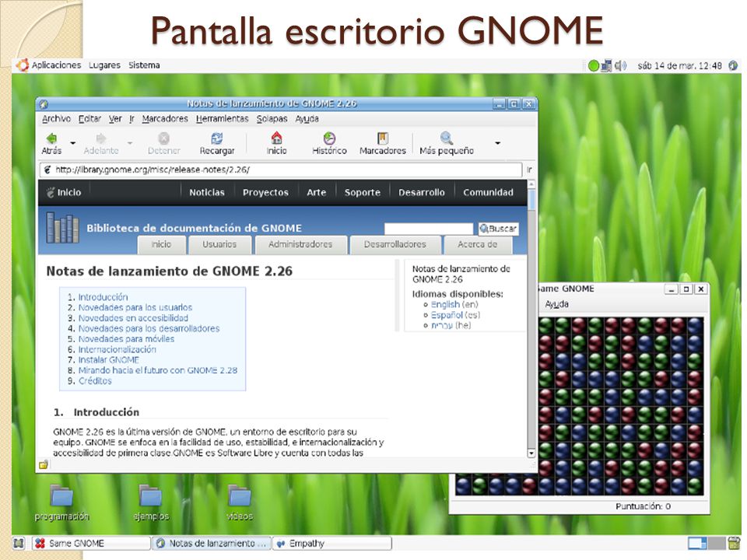Click the green status indicator in tray
747x560 pixels.
[x=594, y=65]
